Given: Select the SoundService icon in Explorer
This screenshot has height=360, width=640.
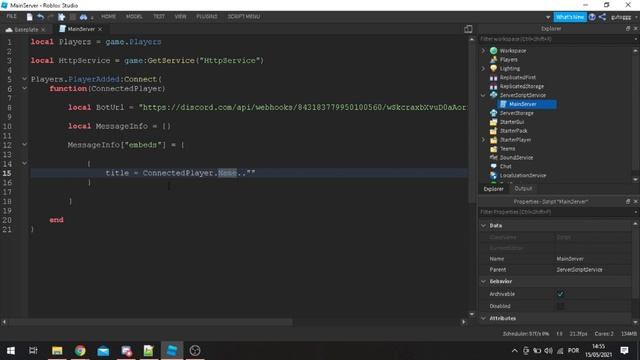Looking at the screenshot, I should [x=493, y=158].
